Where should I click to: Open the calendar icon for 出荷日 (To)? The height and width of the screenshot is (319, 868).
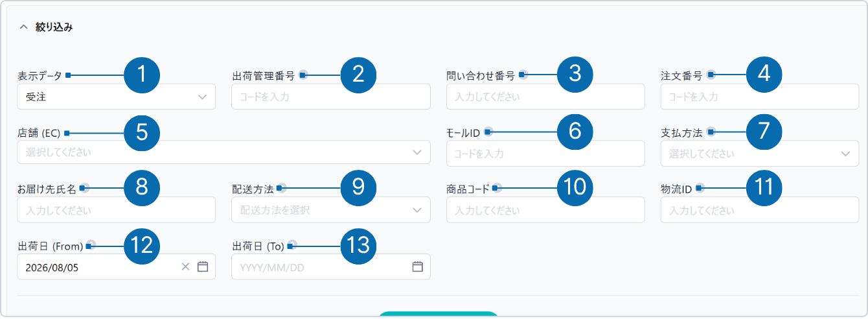[x=418, y=266]
